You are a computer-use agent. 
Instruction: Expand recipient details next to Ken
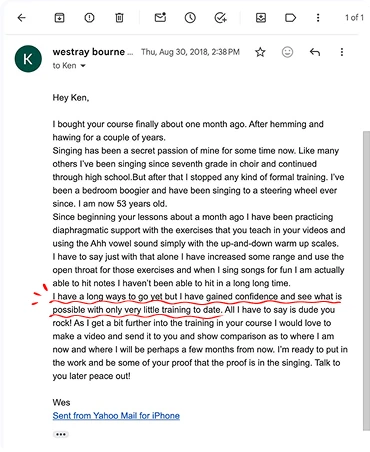click(83, 66)
